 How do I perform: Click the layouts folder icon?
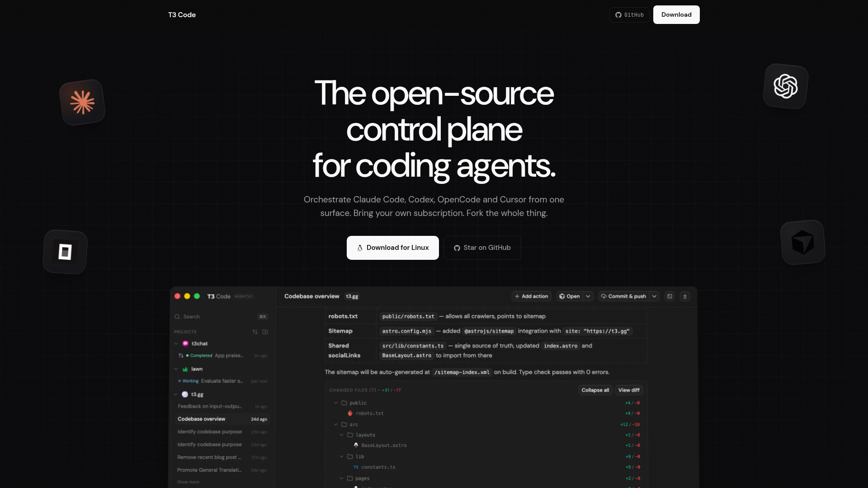pyautogui.click(x=350, y=435)
